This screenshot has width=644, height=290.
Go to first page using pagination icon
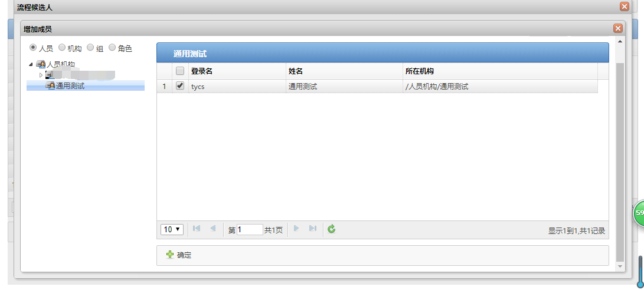point(197,229)
